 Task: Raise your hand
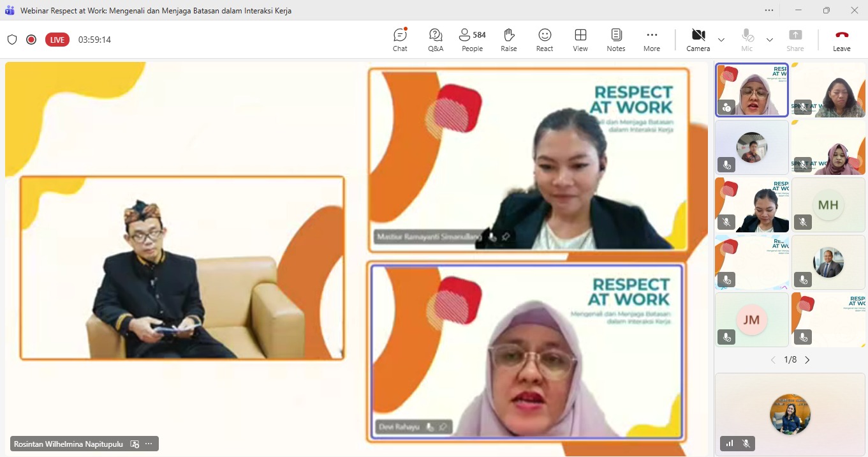[508, 39]
